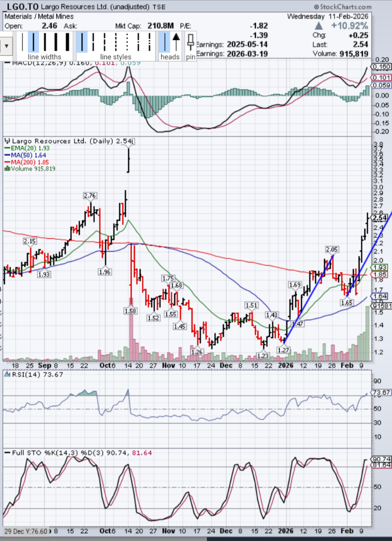This screenshot has width=392, height=541.
Task: Choose the medium-dash line style (third)
Action: tap(105, 42)
